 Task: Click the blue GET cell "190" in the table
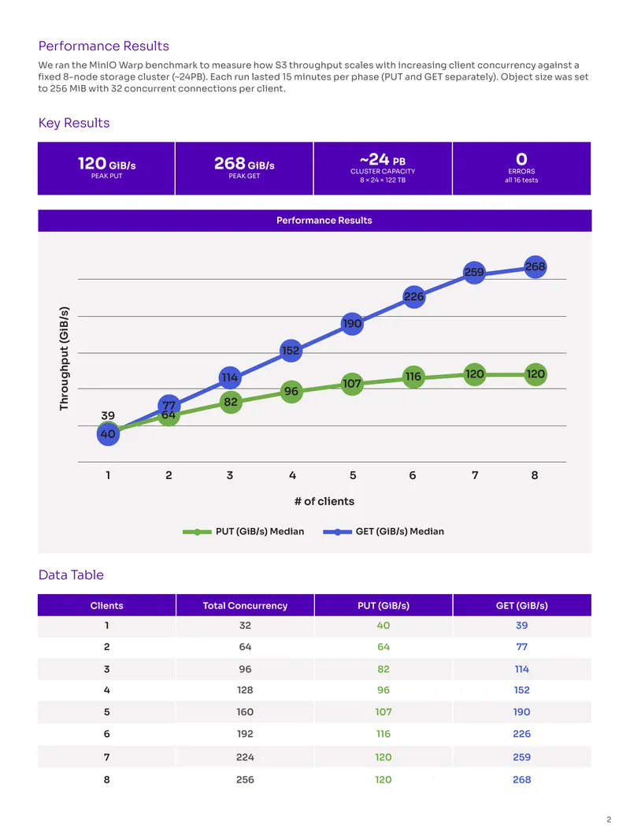pyautogui.click(x=522, y=712)
